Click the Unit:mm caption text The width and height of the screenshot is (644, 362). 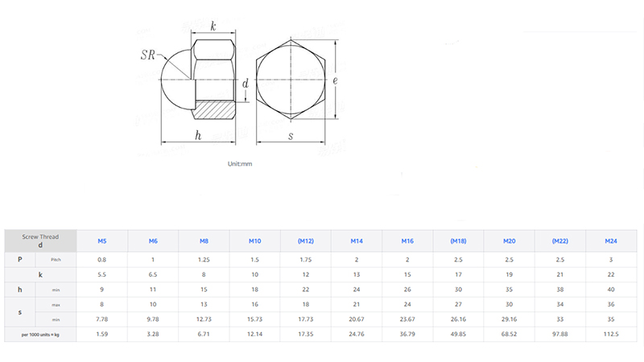point(241,163)
